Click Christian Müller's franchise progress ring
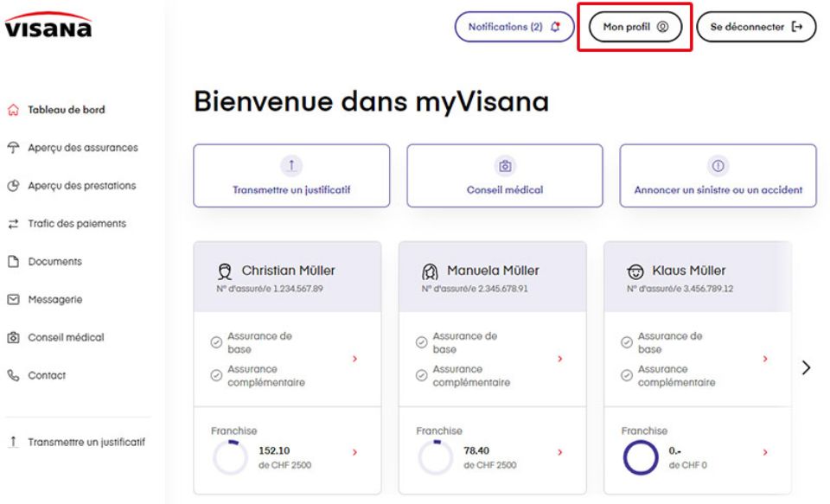Screen dimensions: 830x504 pyautogui.click(x=230, y=457)
